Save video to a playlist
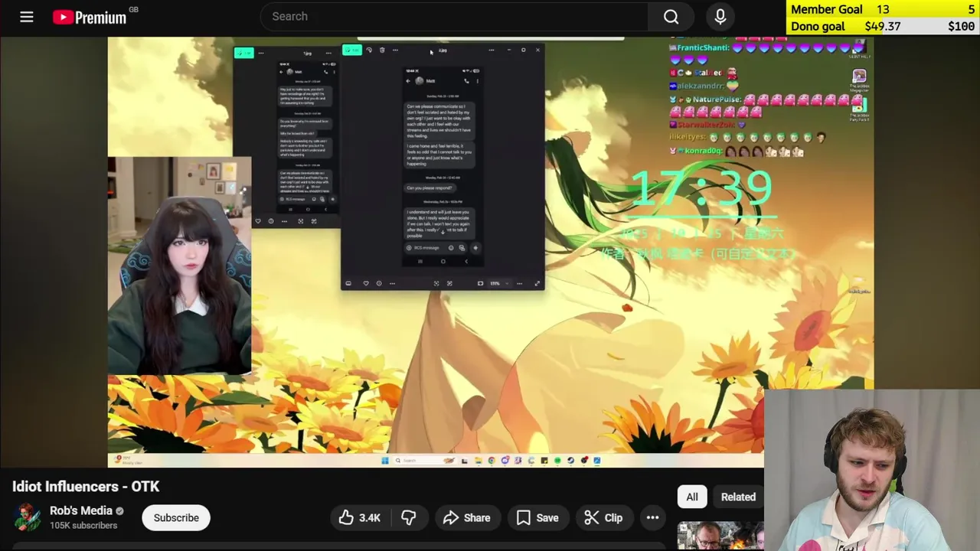 click(x=537, y=518)
